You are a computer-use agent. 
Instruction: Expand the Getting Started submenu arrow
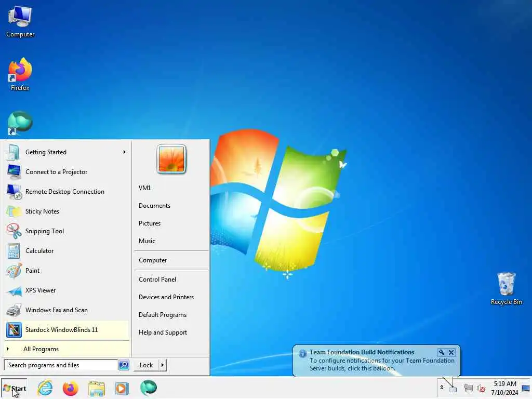tap(125, 152)
